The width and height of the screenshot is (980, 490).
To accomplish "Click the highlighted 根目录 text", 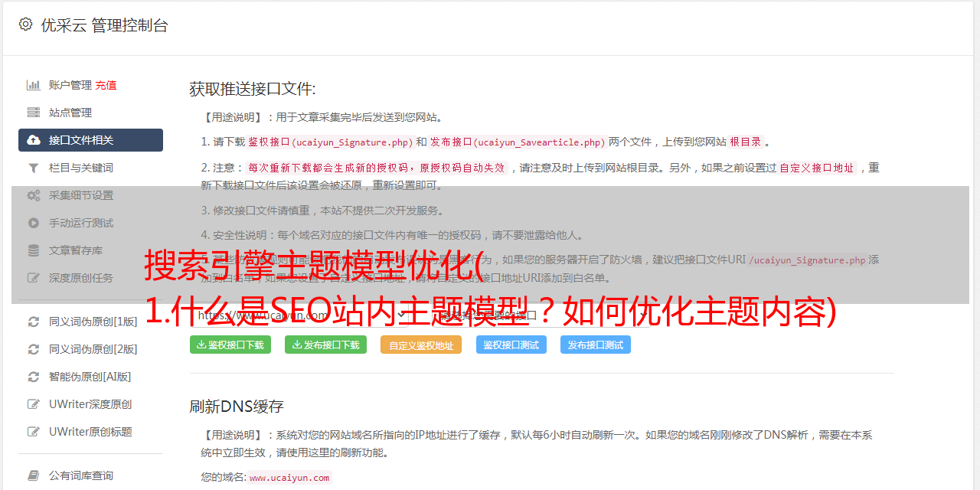I will (x=746, y=142).
